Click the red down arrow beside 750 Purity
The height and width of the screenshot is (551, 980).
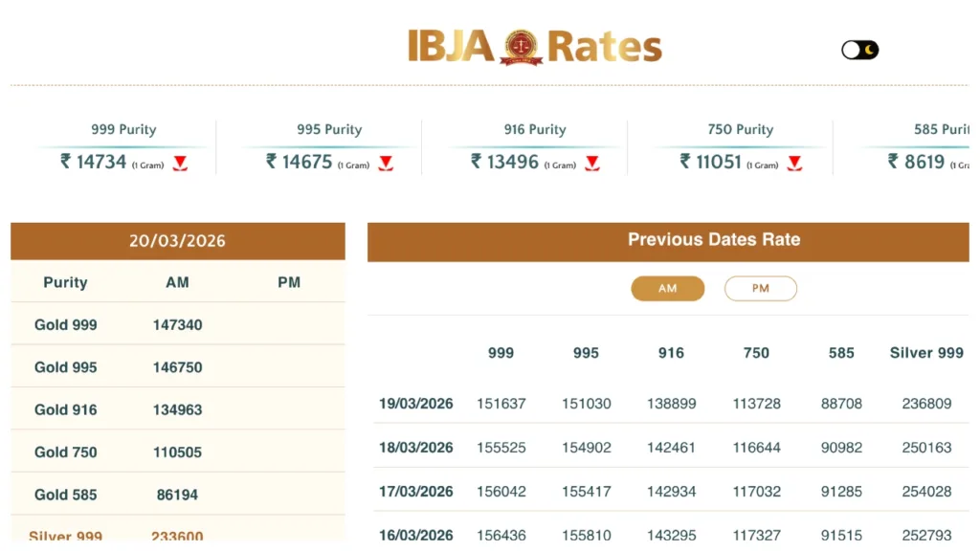coord(794,164)
